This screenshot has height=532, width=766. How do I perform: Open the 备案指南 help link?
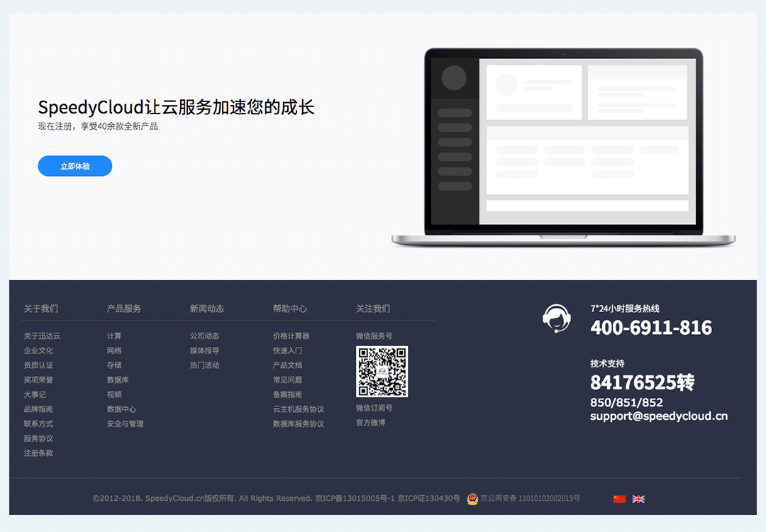coord(288,394)
